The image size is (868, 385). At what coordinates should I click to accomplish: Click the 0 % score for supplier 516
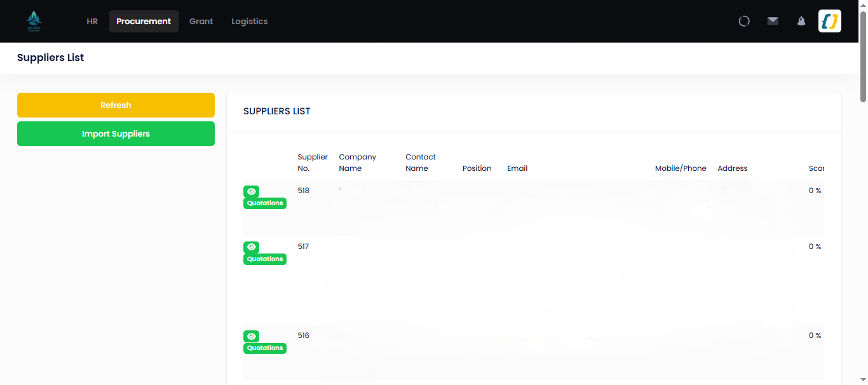point(815,335)
